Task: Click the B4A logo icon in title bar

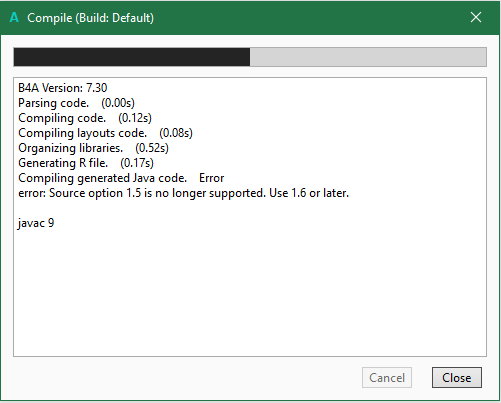Action: point(14,17)
